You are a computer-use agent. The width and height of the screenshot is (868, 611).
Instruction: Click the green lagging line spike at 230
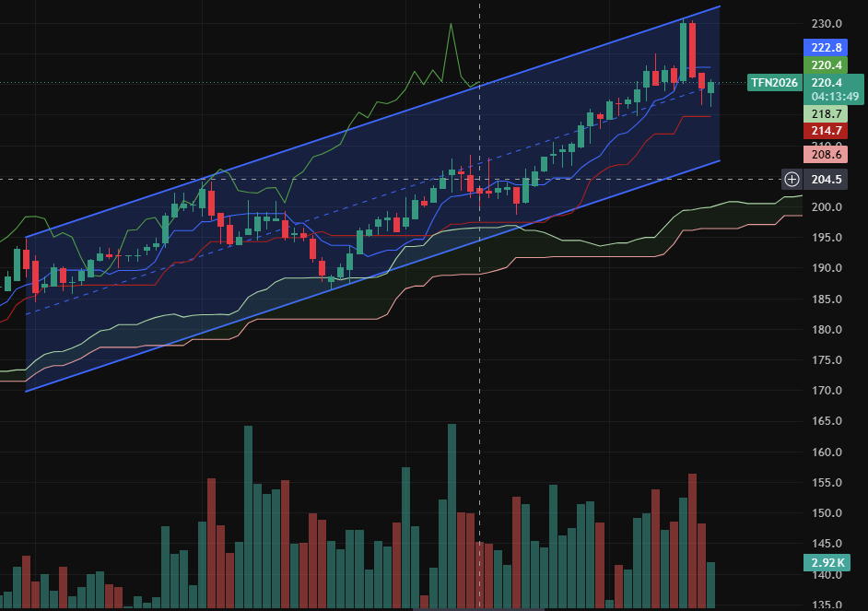click(x=452, y=24)
